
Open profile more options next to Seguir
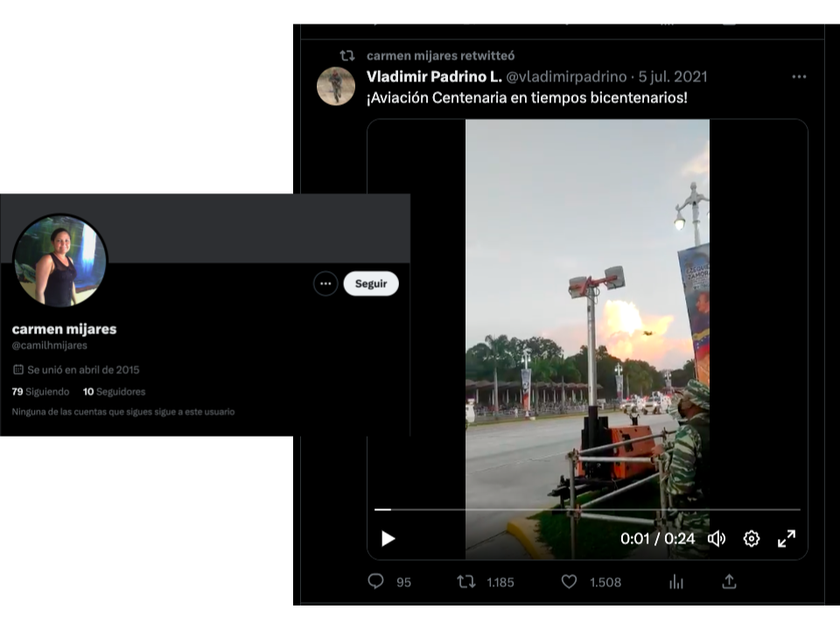325,283
